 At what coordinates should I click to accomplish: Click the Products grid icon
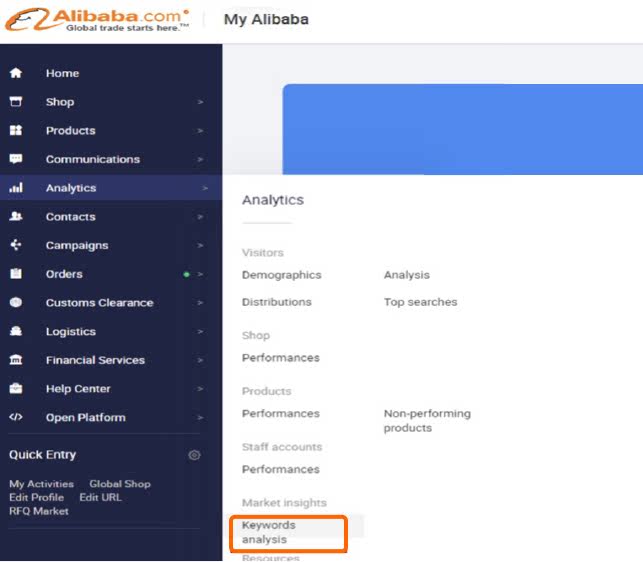tap(16, 130)
